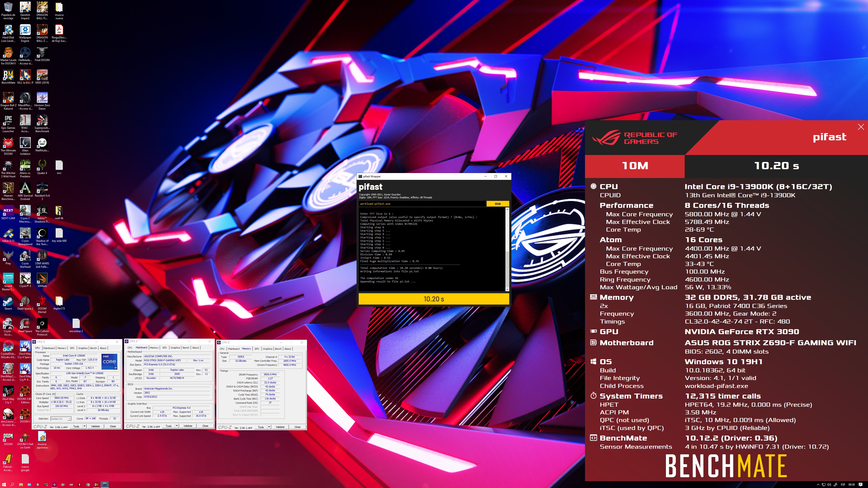Open Socket #1 selection dropdown in CPU-Z
The image size is (868, 488).
click(61, 419)
